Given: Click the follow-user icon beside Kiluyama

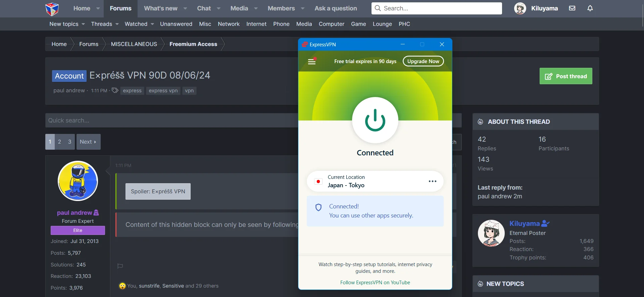Looking at the screenshot, I should click(545, 224).
